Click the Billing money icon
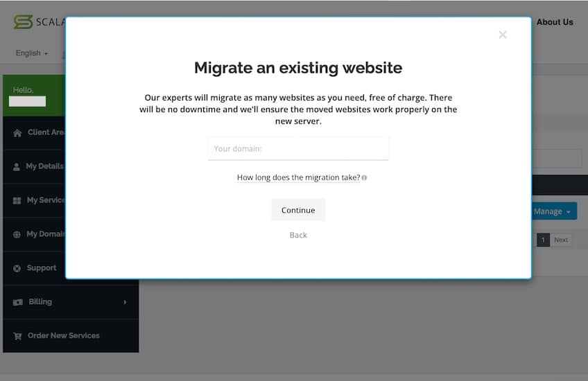The image size is (588, 381). (17, 303)
